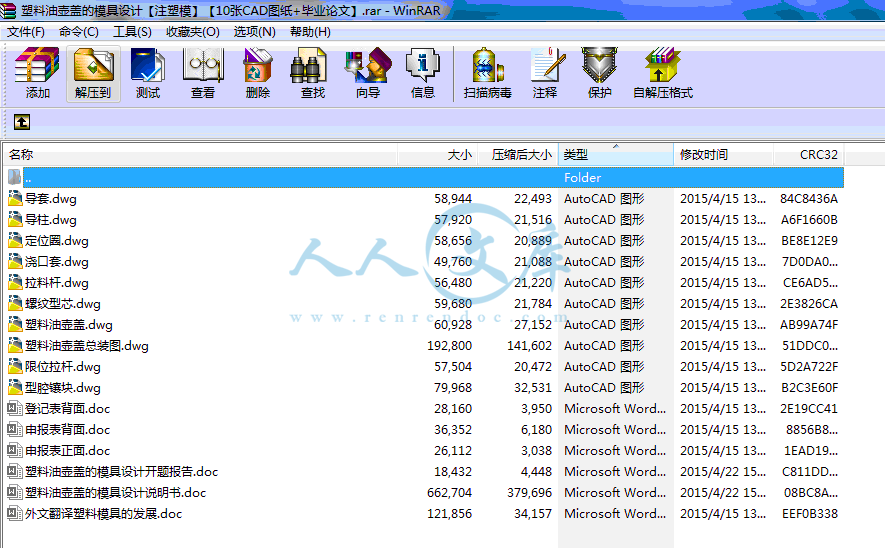Click the Test (测试) toolbar icon
The image size is (885, 548).
click(x=148, y=74)
